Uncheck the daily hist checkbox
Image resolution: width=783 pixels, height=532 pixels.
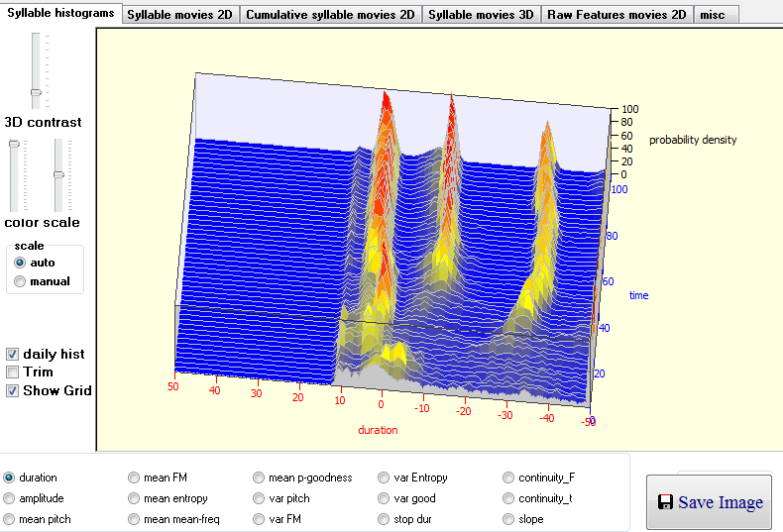click(12, 354)
